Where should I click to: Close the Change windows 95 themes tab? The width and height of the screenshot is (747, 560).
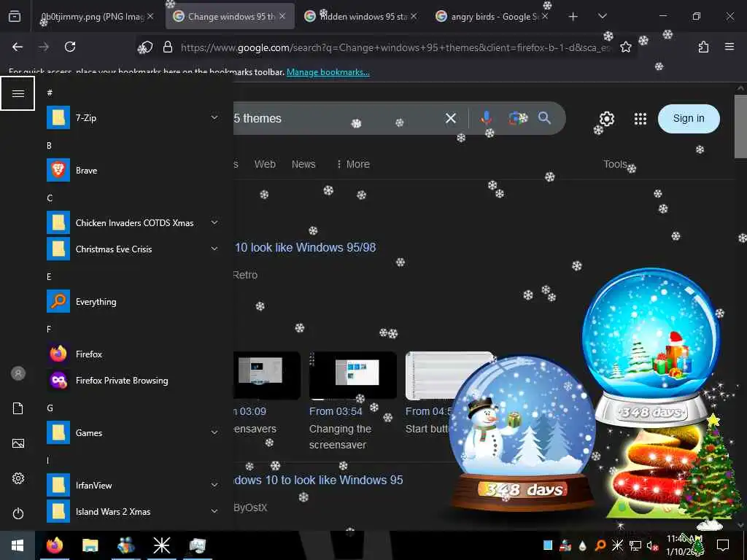(282, 16)
